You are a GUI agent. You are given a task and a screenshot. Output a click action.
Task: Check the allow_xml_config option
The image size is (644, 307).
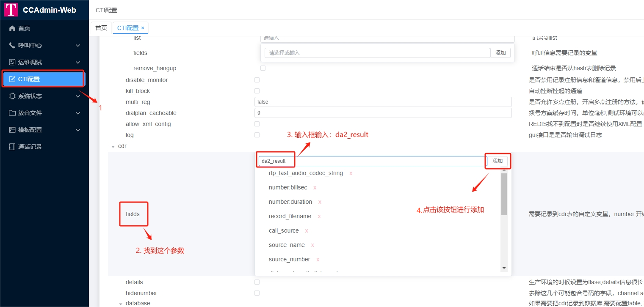coord(257,123)
